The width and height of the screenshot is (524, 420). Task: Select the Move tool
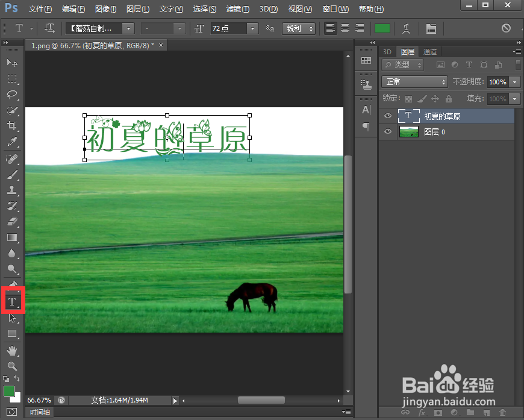pyautogui.click(x=13, y=63)
